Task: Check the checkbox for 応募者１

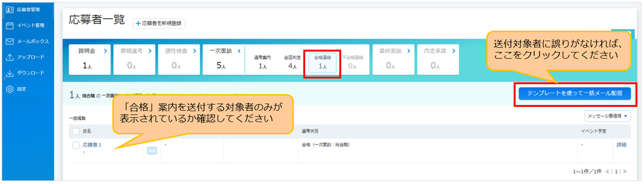Action: pos(76,146)
